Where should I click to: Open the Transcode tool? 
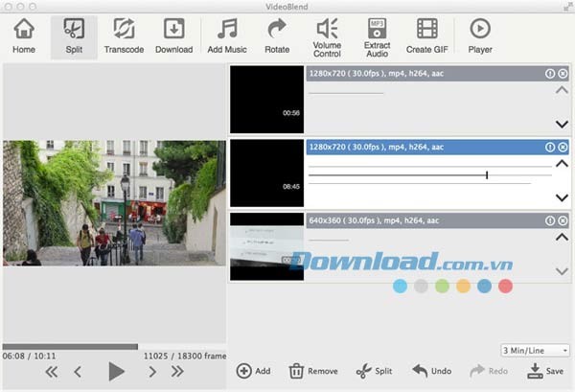click(x=124, y=36)
